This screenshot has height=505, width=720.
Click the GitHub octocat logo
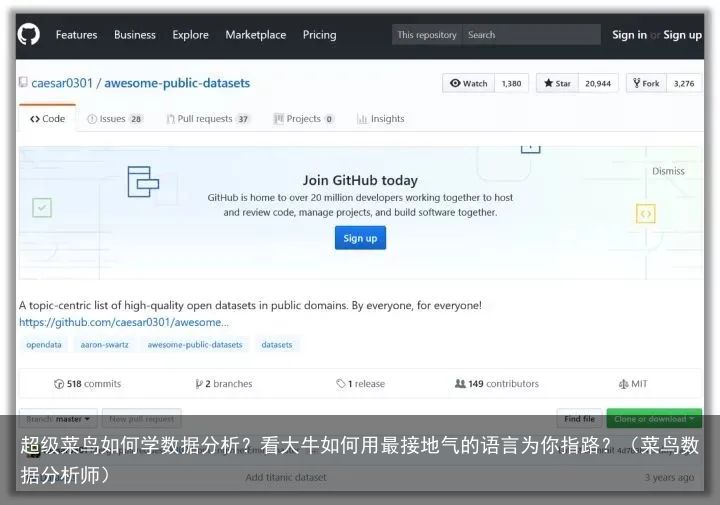(x=28, y=34)
